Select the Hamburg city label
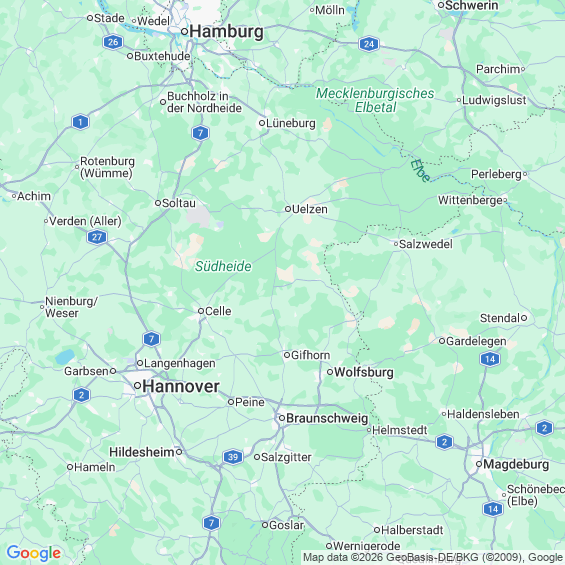This screenshot has width=565, height=565. point(227,31)
